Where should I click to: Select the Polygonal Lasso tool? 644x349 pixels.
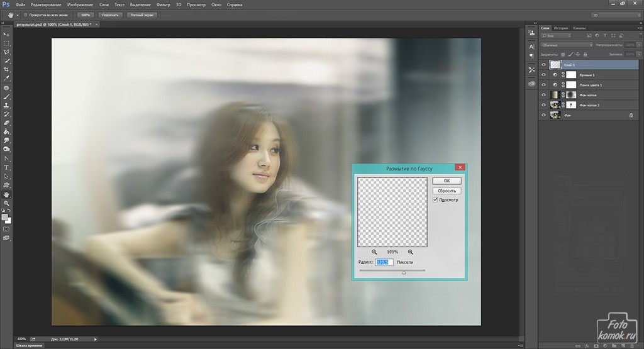(x=6, y=52)
